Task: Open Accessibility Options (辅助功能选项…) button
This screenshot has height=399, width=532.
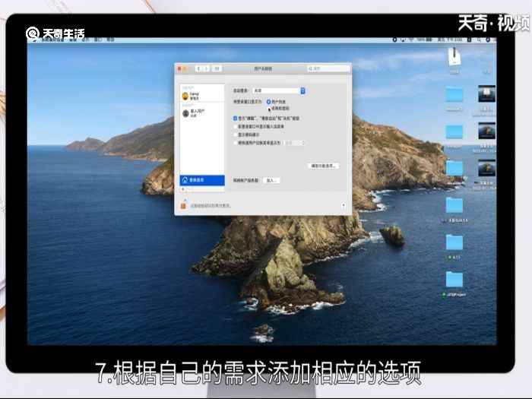Action: click(x=323, y=166)
